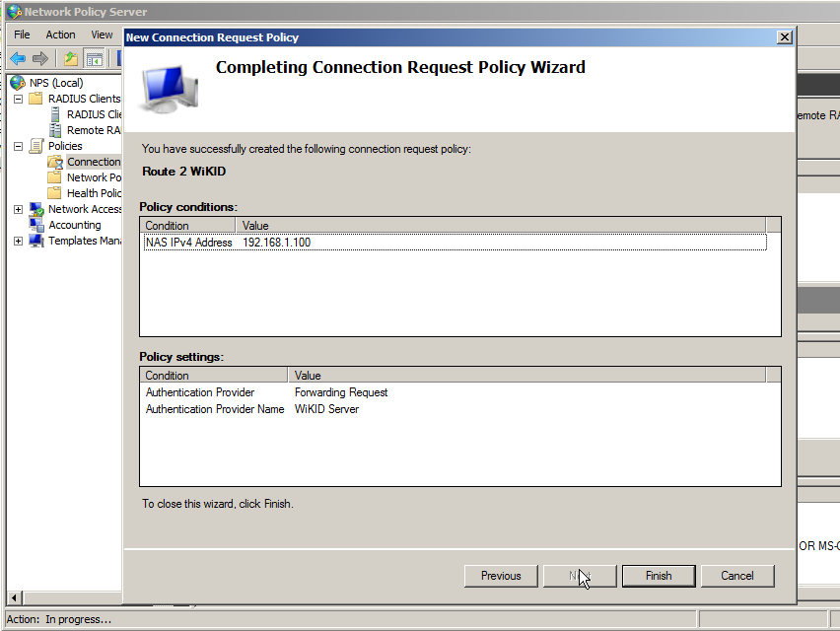
Task: Click the Back arrow toolbar icon
Action: click(18, 59)
